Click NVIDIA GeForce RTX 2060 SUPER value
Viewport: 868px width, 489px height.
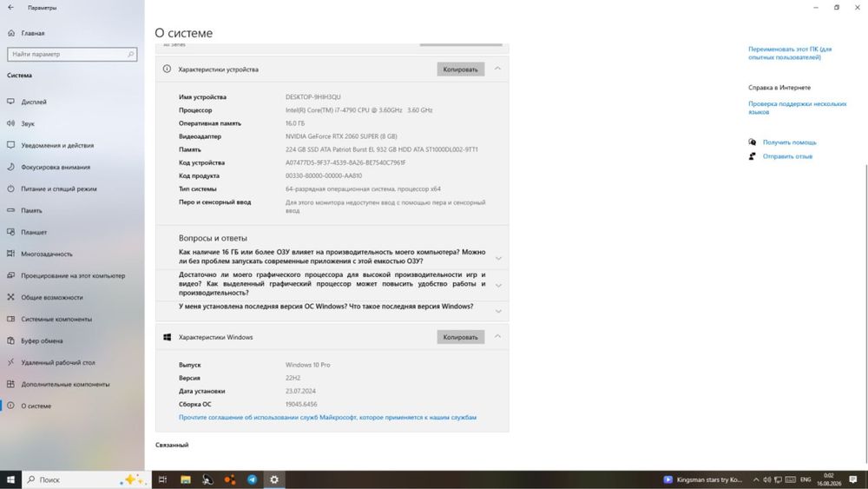pyautogui.click(x=341, y=136)
